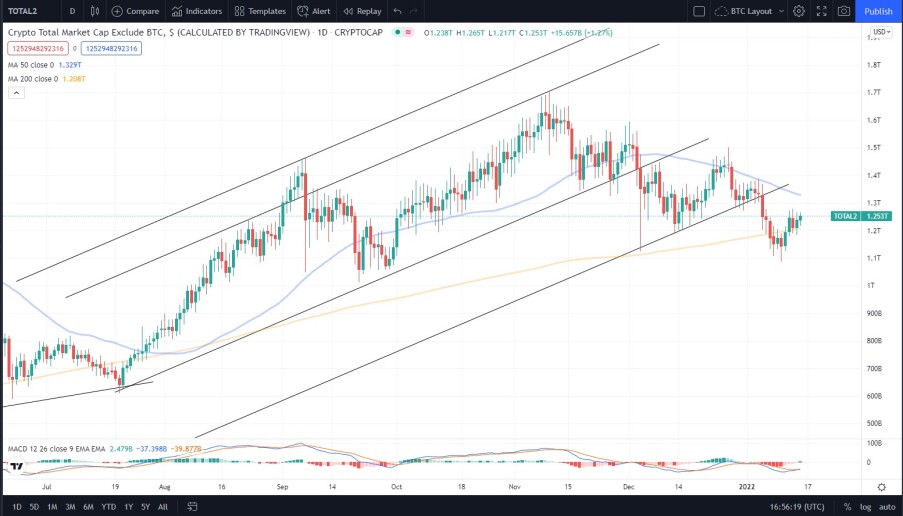Select the MA 200 close indicator legend
Viewport: 903px width, 516px height.
coord(33,79)
